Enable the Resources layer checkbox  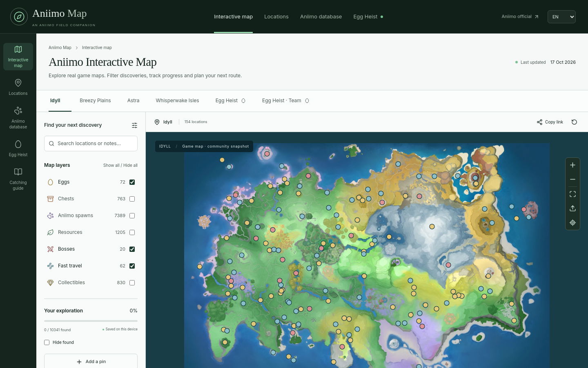point(132,232)
